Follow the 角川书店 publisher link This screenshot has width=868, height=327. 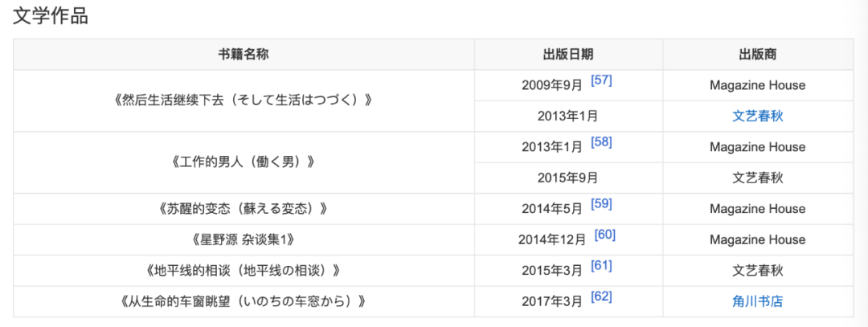click(758, 301)
